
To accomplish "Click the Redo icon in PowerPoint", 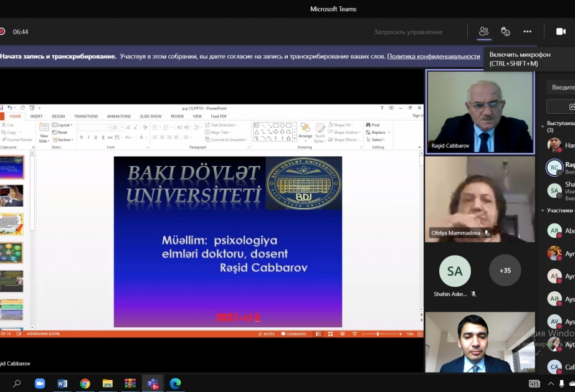I will (x=22, y=108).
